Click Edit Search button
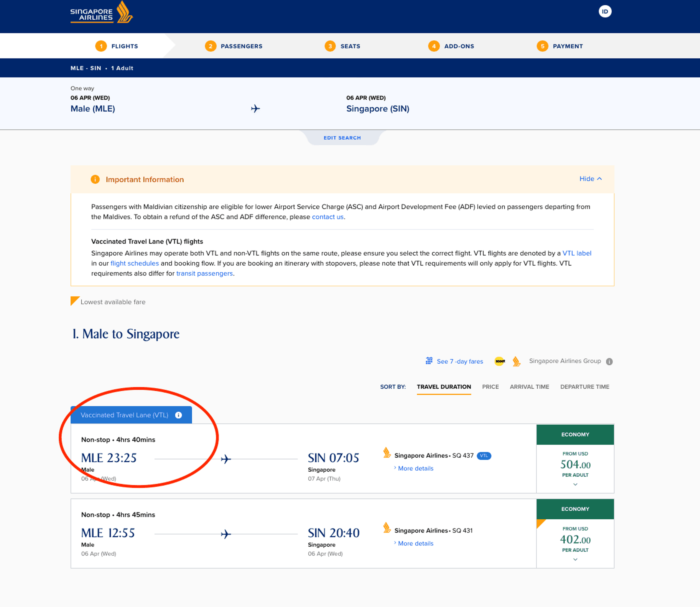Screen dimensions: 700x607 pyautogui.click(x=342, y=138)
